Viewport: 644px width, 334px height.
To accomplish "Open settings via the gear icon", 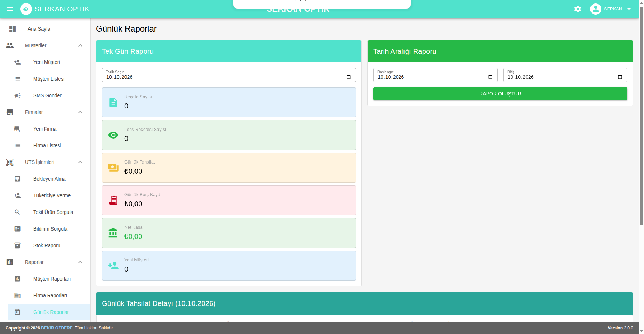I will (578, 9).
